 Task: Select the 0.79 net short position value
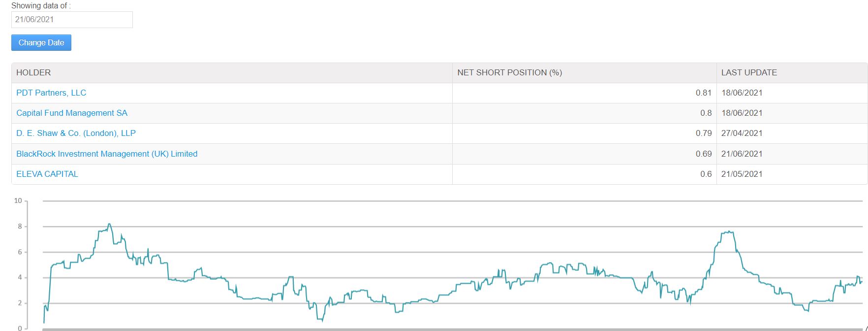click(x=704, y=133)
